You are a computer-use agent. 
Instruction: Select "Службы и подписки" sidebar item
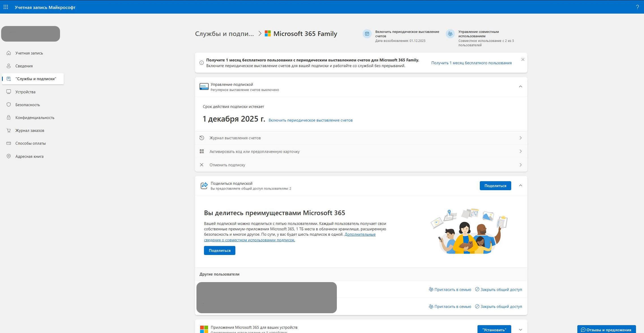coord(33,79)
